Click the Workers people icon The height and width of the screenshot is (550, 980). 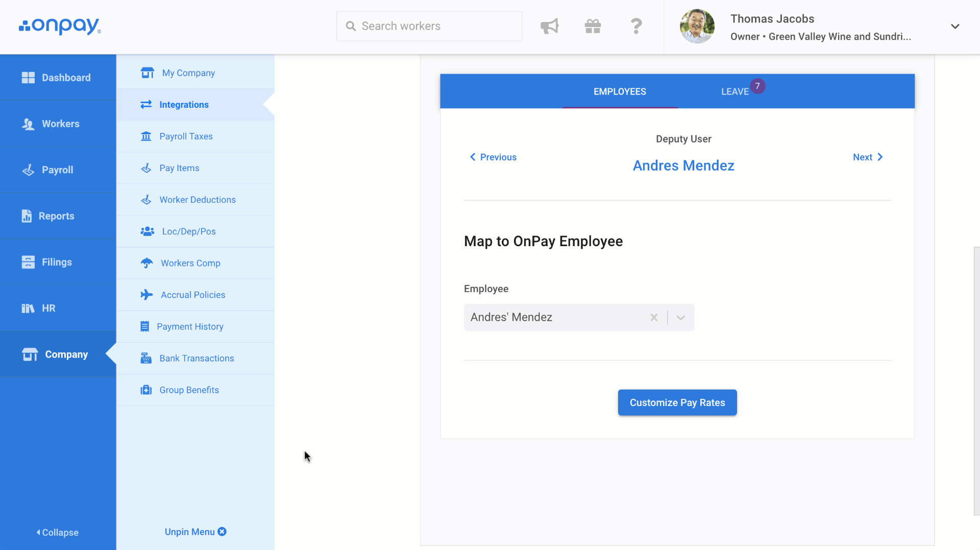coord(28,124)
